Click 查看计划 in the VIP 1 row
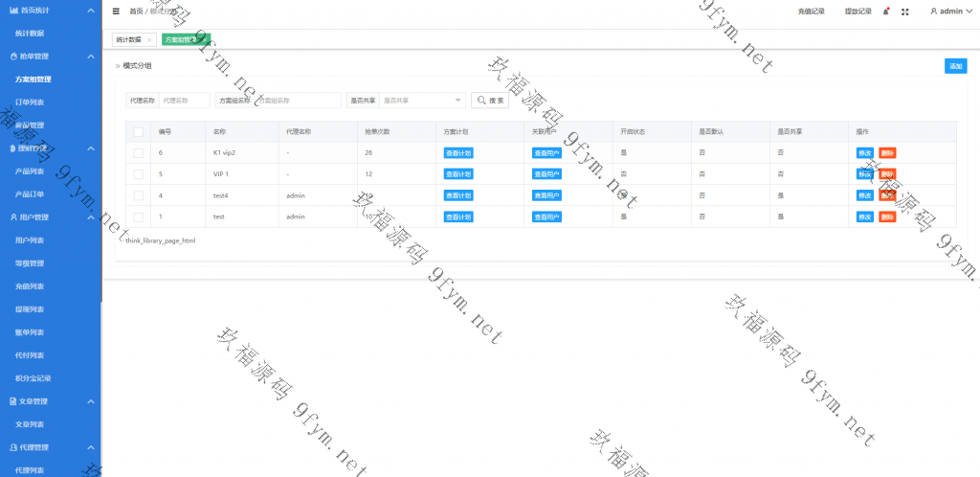The height and width of the screenshot is (477, 980). (458, 173)
